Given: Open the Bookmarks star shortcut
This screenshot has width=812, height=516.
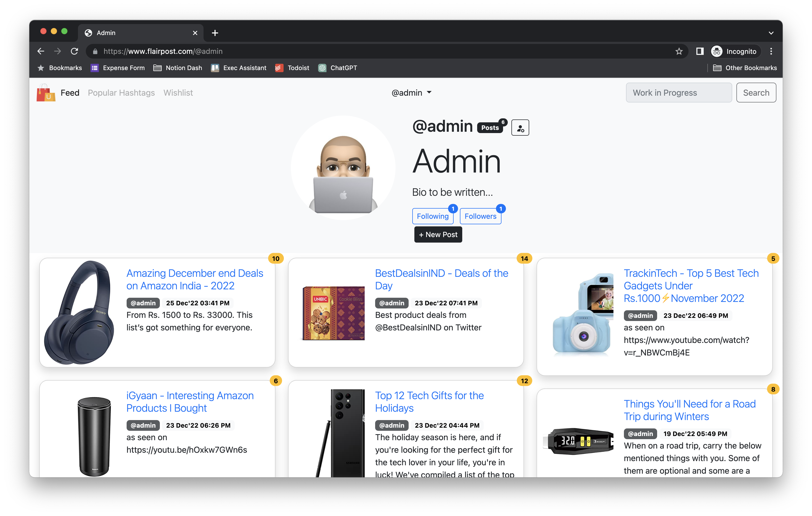Looking at the screenshot, I should point(59,68).
